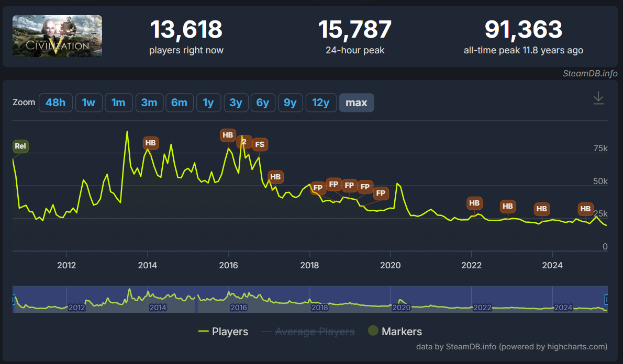Click the last FP marker before 2020
Screen dimensions: 623x364
coord(381,194)
